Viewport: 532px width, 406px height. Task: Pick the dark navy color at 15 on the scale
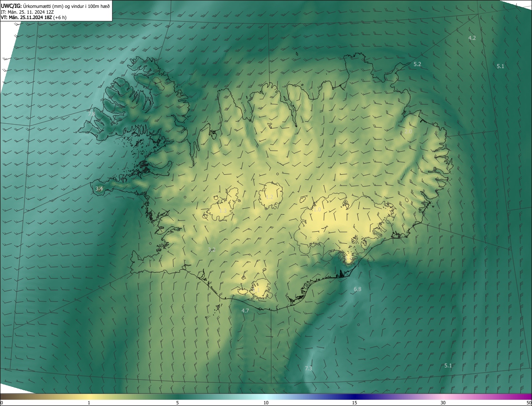click(355, 397)
